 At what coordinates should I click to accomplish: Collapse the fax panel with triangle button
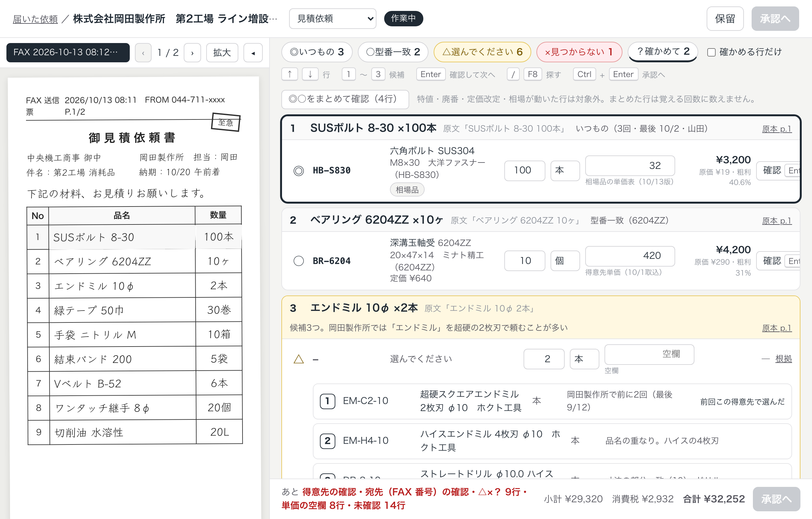coord(253,53)
